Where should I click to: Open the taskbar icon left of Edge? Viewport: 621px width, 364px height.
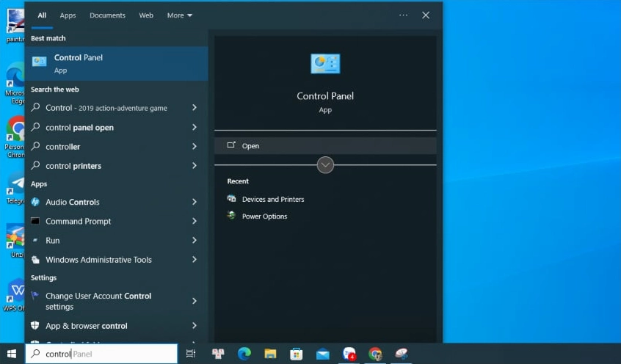coord(218,354)
